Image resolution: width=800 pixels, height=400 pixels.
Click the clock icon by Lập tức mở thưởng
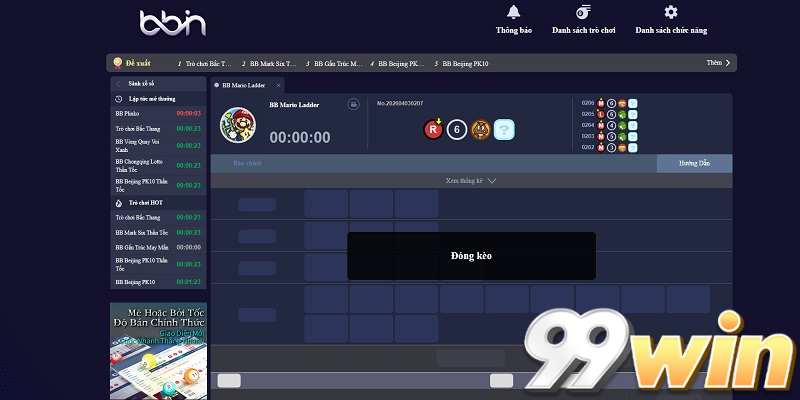point(118,99)
